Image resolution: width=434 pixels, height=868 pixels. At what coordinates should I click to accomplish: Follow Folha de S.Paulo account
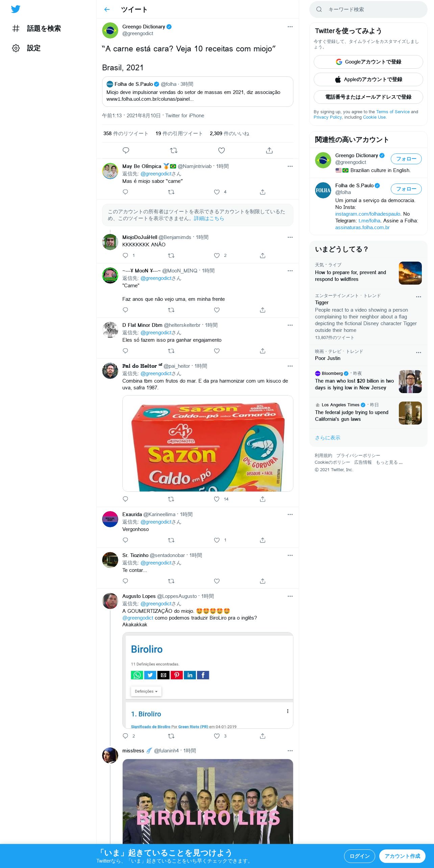406,189
